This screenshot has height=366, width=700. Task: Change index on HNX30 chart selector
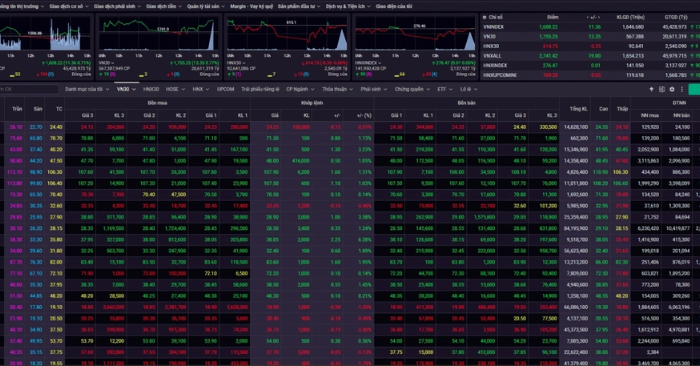[235, 63]
